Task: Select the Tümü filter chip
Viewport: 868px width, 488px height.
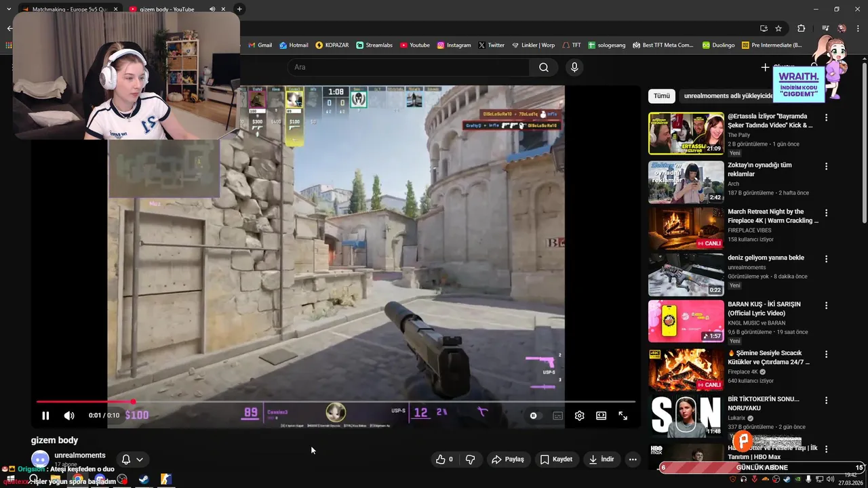Action: point(662,96)
